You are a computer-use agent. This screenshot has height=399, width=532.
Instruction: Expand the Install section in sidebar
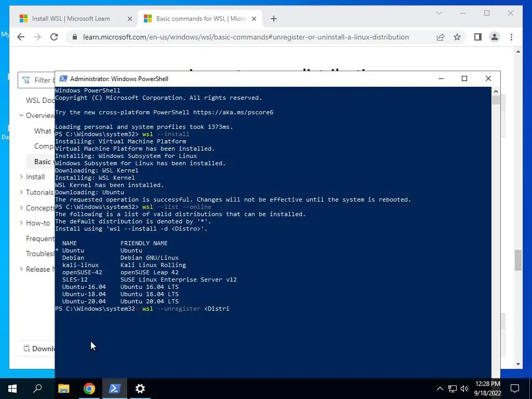coord(21,177)
